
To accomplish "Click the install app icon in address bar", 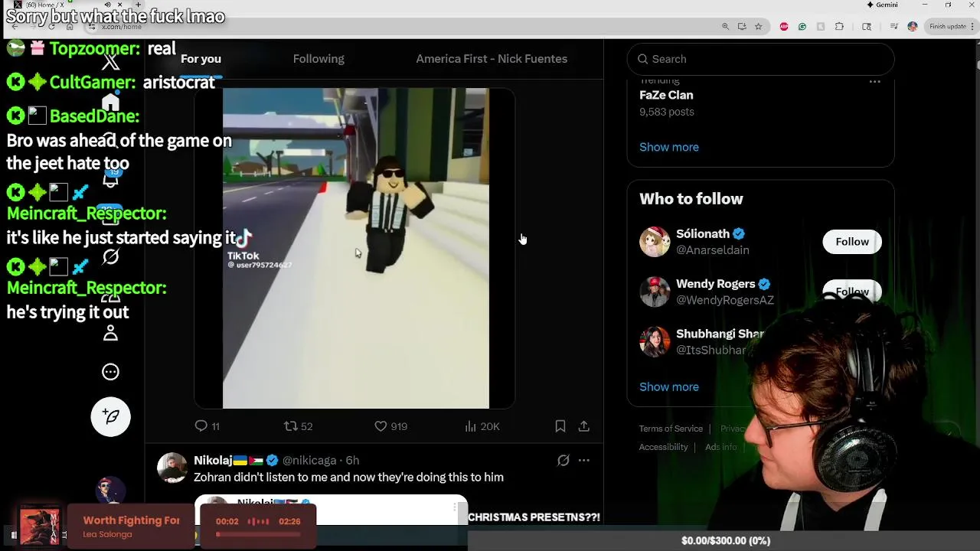I will [x=742, y=26].
